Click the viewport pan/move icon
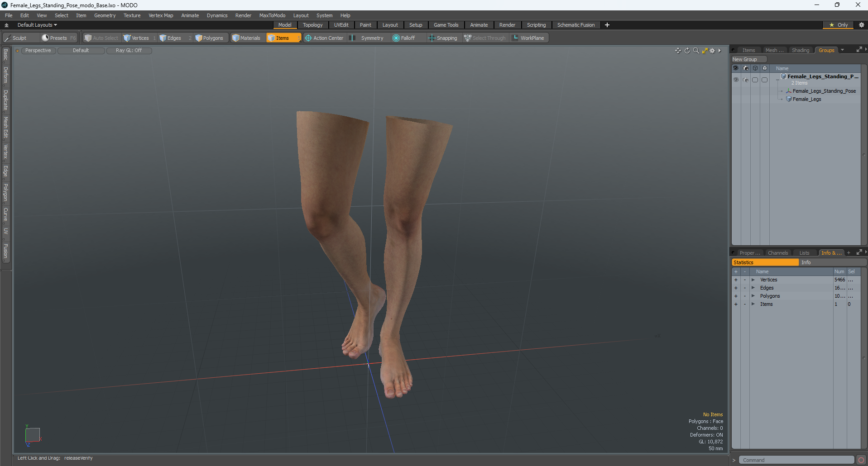The height and width of the screenshot is (466, 868). pyautogui.click(x=678, y=51)
